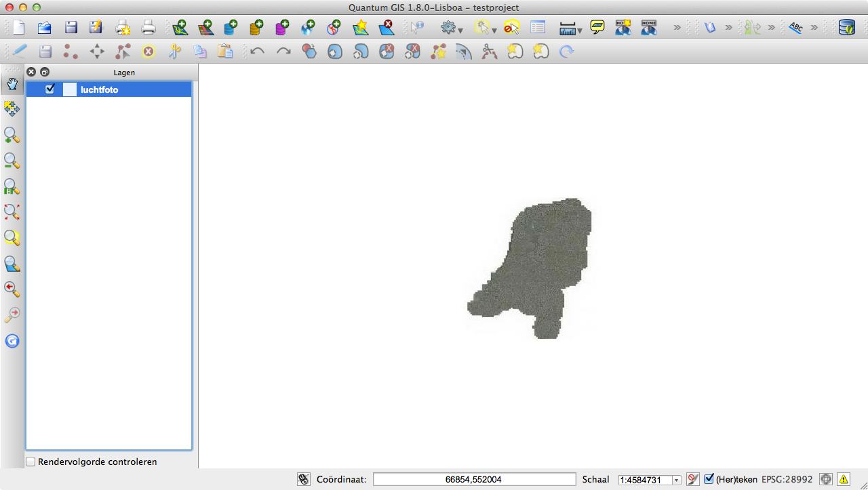Screen dimensions: 868x490
Task: Close the Lagen panel
Action: point(31,72)
